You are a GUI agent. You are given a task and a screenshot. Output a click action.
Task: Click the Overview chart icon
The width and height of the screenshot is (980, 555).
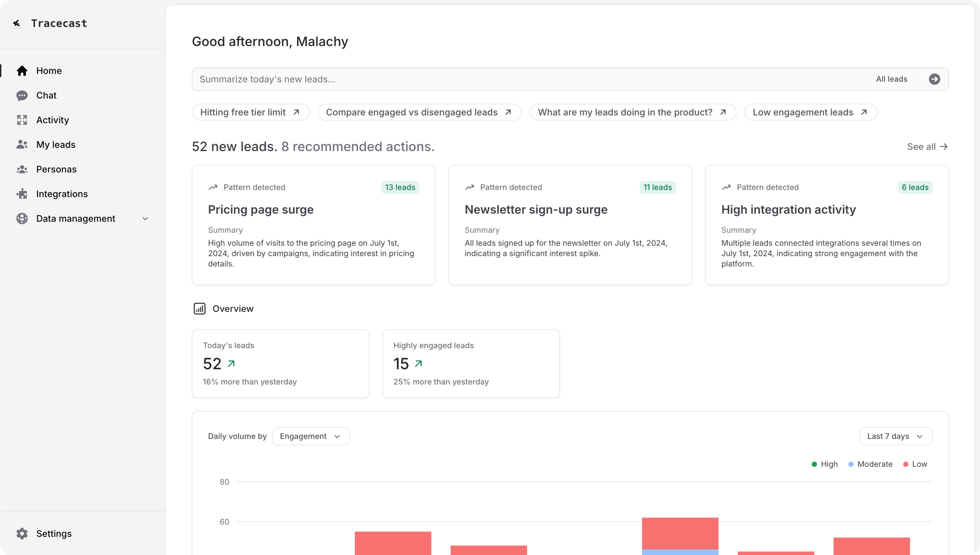coord(200,309)
